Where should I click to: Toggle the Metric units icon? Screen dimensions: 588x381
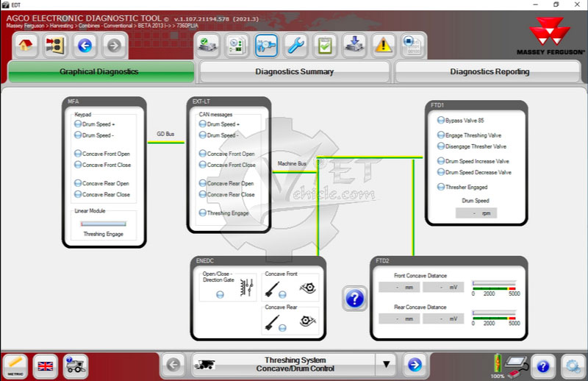pyautogui.click(x=15, y=365)
